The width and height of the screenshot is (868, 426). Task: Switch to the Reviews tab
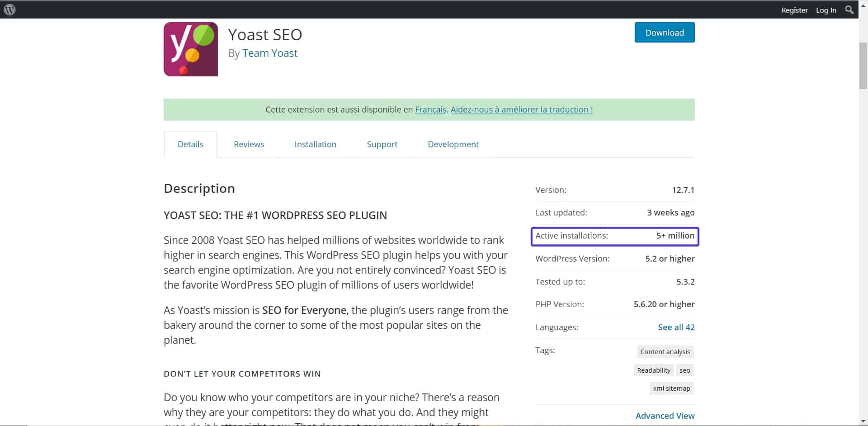coord(249,144)
